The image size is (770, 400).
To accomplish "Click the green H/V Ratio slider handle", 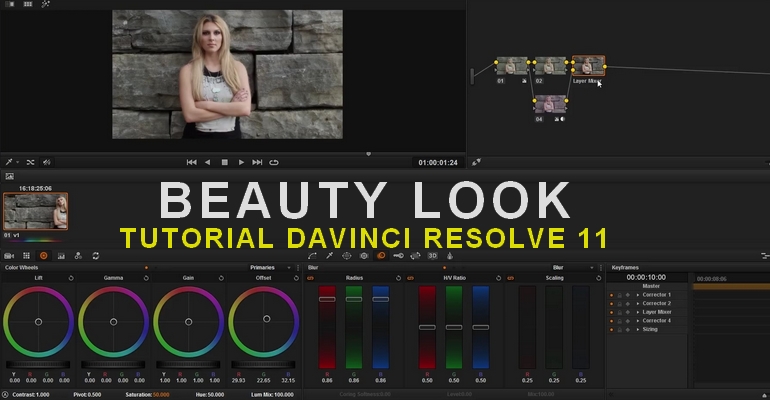I will tap(454, 327).
